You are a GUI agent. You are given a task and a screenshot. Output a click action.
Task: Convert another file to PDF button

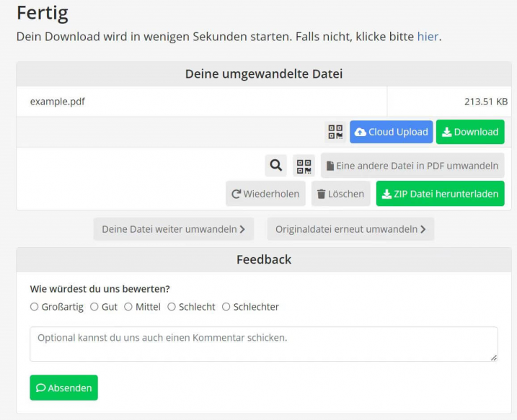point(412,166)
